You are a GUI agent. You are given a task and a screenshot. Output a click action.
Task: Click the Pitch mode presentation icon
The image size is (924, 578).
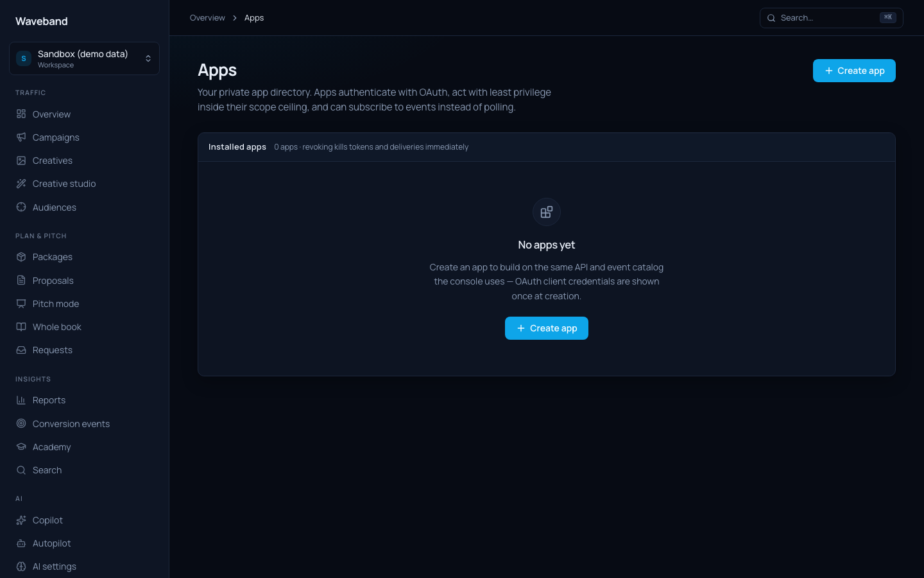point(21,304)
